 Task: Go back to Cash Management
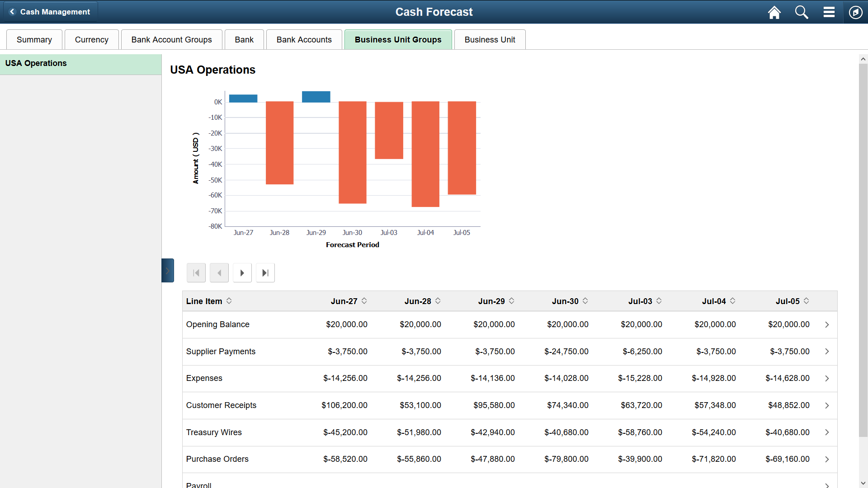click(x=51, y=12)
